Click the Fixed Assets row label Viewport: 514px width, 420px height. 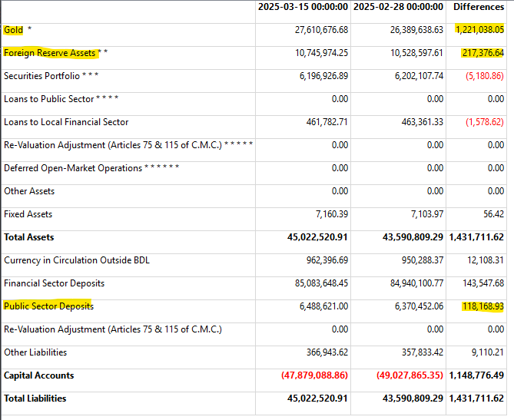tap(28, 214)
